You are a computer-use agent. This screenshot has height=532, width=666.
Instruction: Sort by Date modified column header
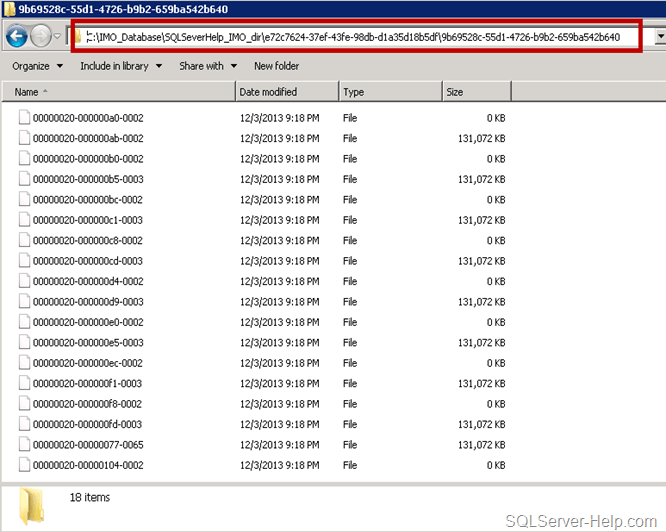pos(286,92)
